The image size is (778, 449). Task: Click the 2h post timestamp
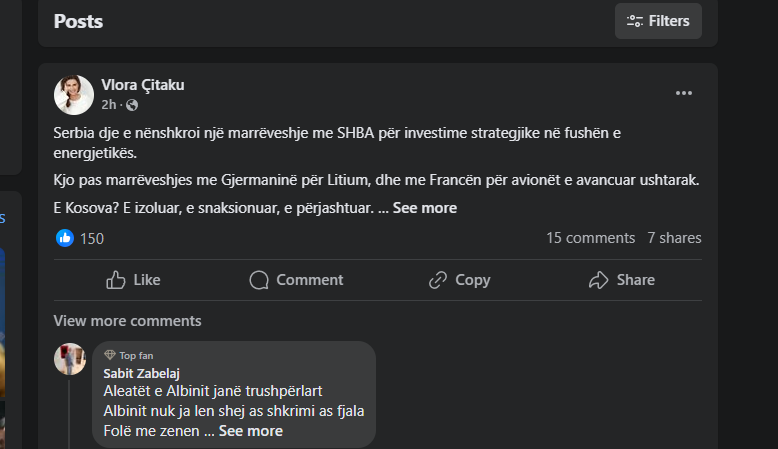tap(108, 105)
